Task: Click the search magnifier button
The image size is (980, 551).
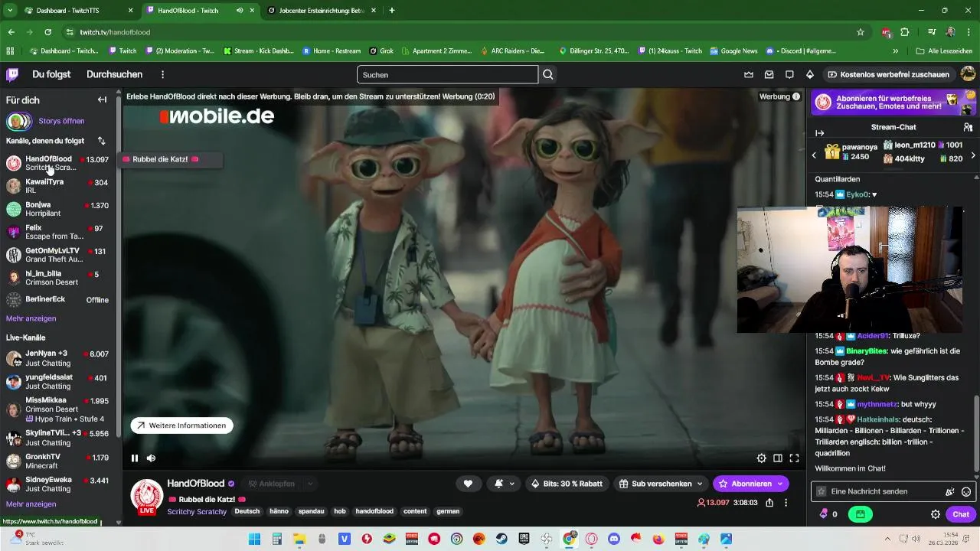Action: (x=548, y=75)
